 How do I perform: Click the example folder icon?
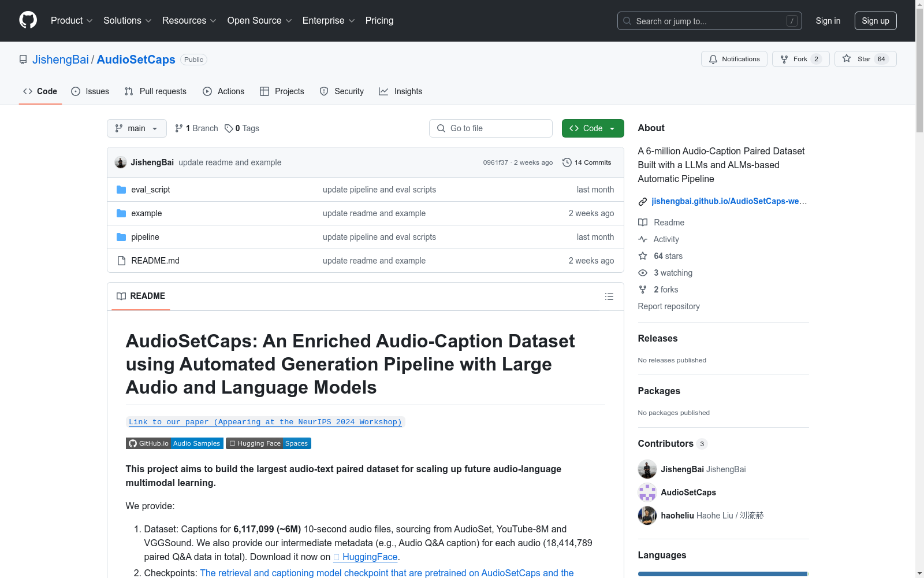pos(121,213)
